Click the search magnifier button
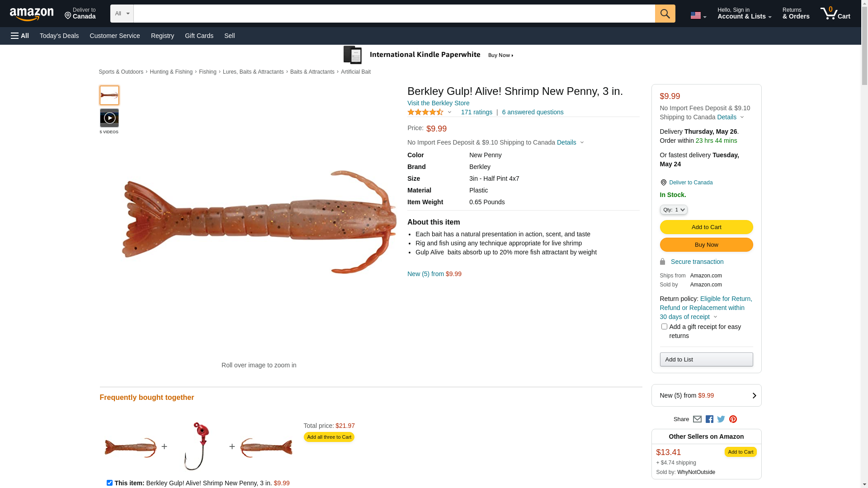 665,14
